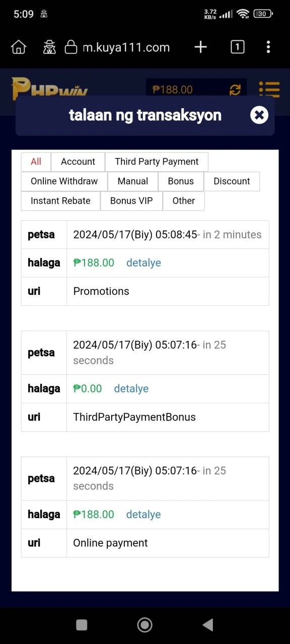
Task: Open a new tab with the plus icon
Action: pos(200,47)
